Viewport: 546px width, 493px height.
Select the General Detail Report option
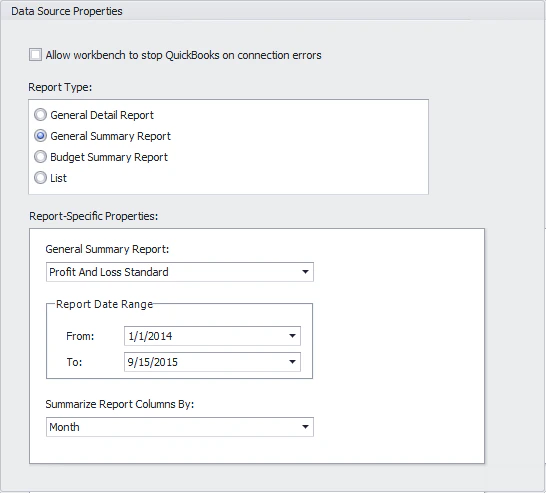click(x=40, y=115)
